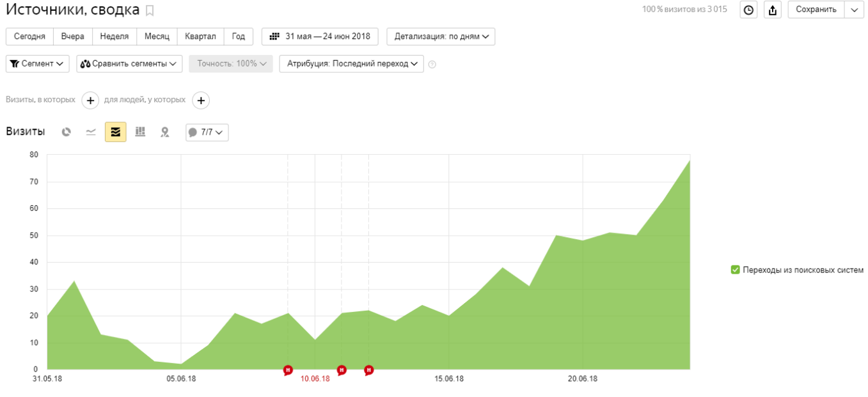
Task: Select the Месяц period
Action: [157, 36]
